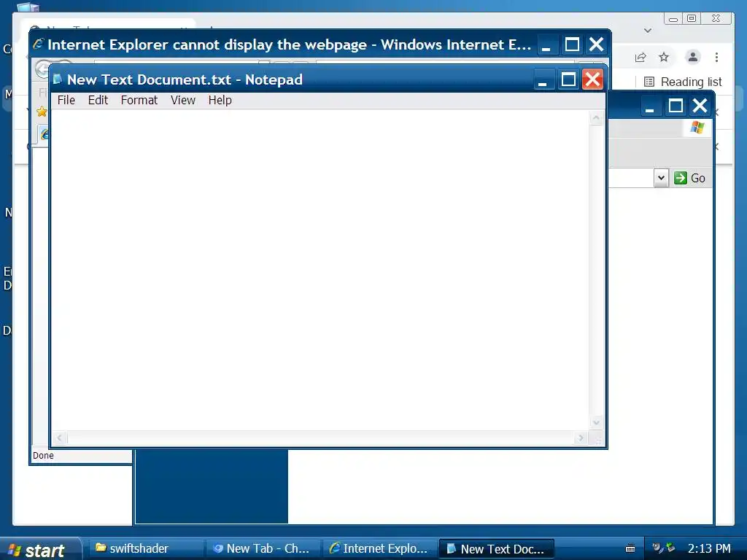Screen dimensions: 747x560
Task: Open the Format menu in Notepad
Action: (x=139, y=101)
